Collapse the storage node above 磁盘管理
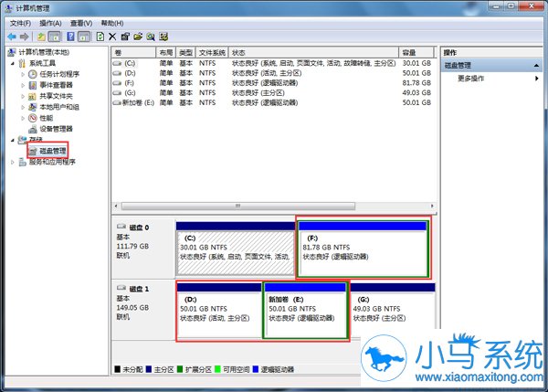The width and height of the screenshot is (548, 392). click(x=13, y=140)
